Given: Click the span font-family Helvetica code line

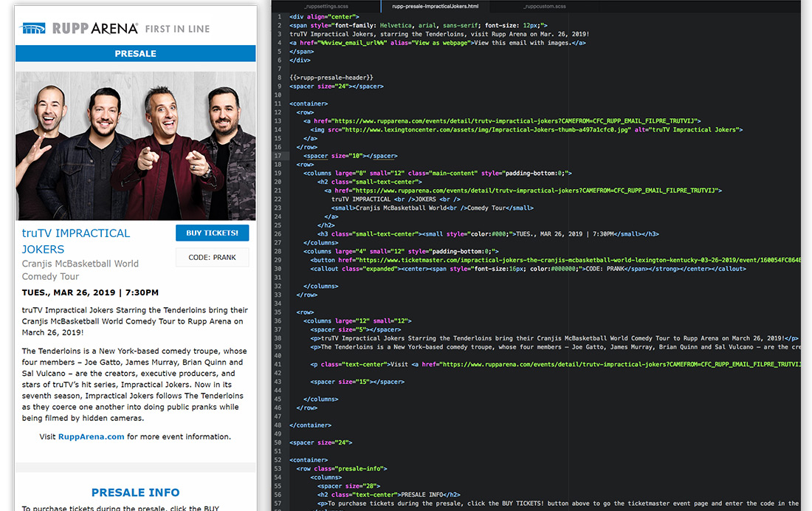Looking at the screenshot, I should (x=419, y=25).
